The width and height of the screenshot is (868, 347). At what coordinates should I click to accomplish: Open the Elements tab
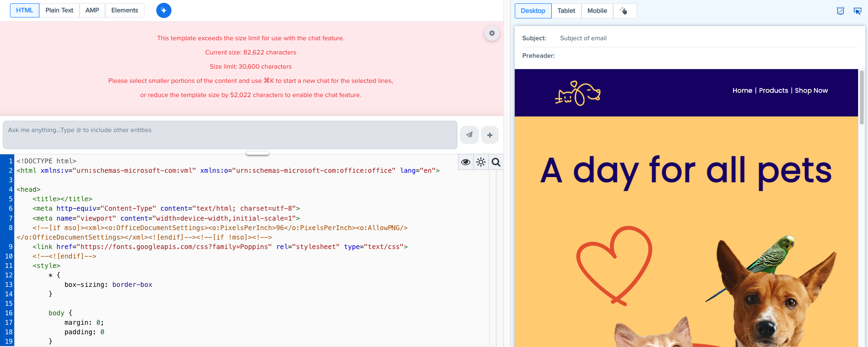[x=125, y=10]
